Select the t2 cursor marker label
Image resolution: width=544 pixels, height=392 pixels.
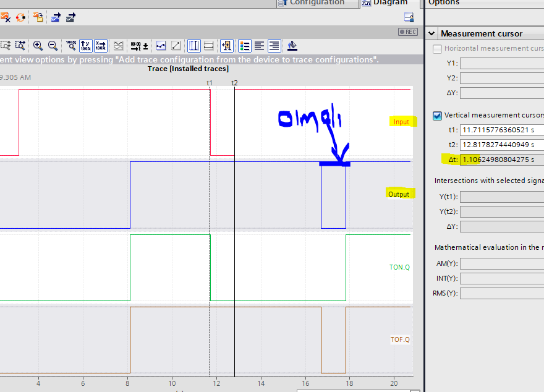tap(234, 83)
